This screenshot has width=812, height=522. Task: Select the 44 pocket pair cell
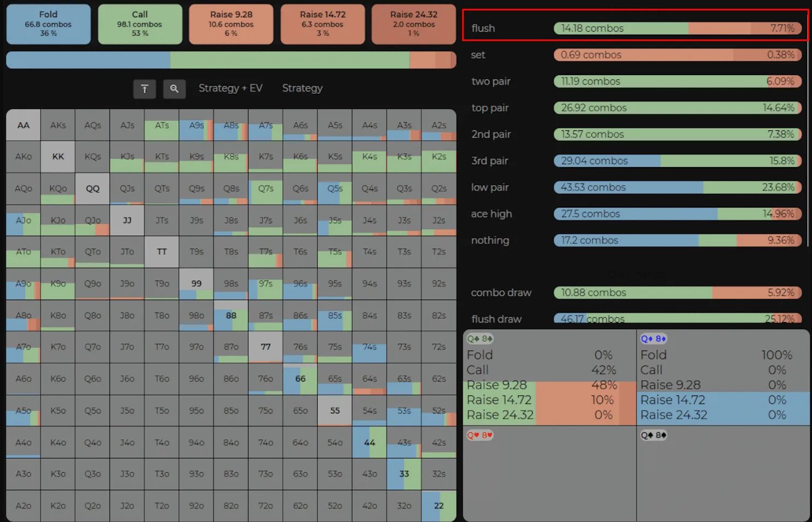(x=370, y=443)
